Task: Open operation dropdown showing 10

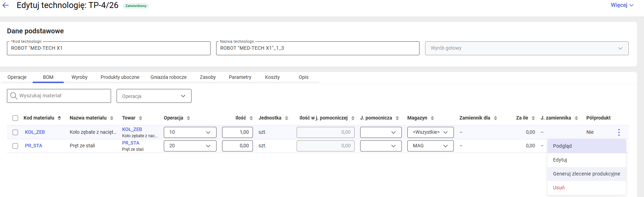Action: pos(190,132)
